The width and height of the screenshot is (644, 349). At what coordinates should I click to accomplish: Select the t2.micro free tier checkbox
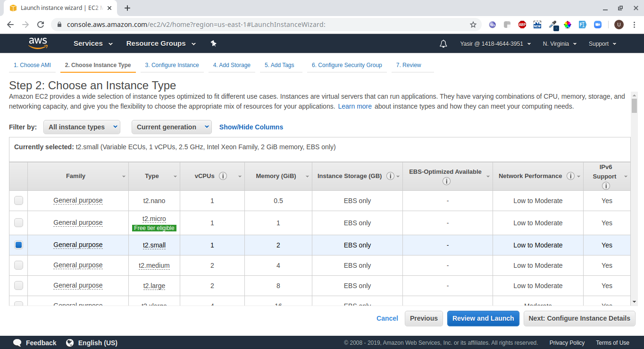18,223
